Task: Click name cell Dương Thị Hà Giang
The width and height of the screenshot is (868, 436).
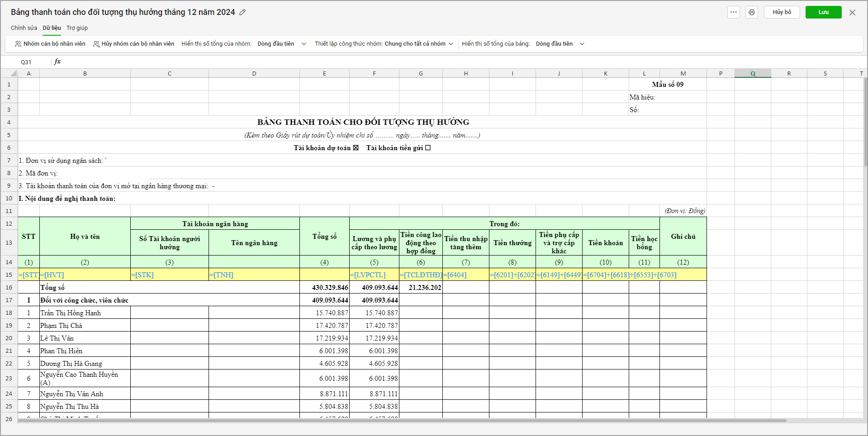Action: click(85, 363)
